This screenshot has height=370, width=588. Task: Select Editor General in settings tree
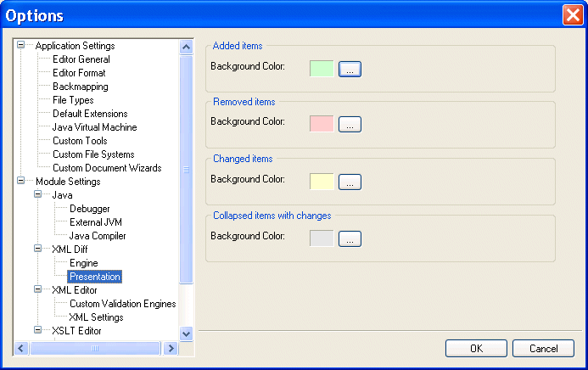(81, 59)
